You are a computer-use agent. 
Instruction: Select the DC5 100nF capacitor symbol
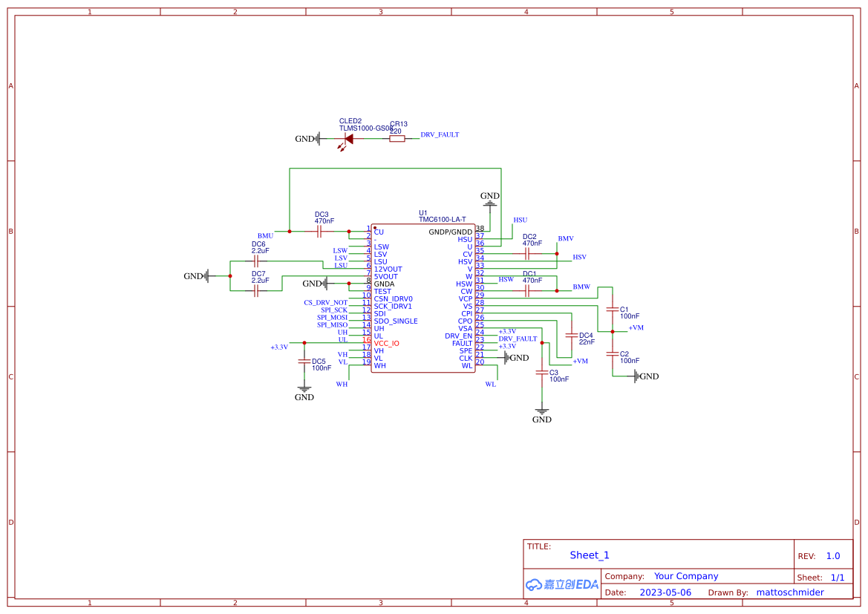click(304, 361)
